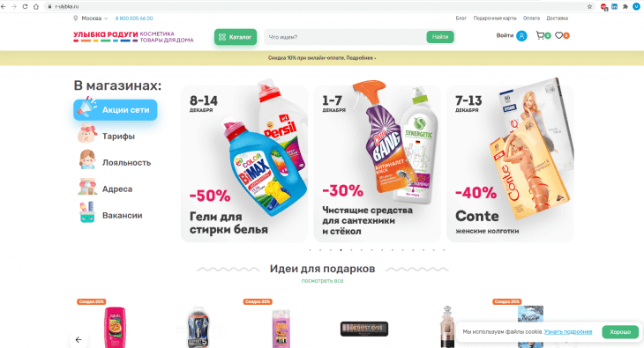
Task: Open the browser extensions puzzle icon
Action: click(x=625, y=6)
